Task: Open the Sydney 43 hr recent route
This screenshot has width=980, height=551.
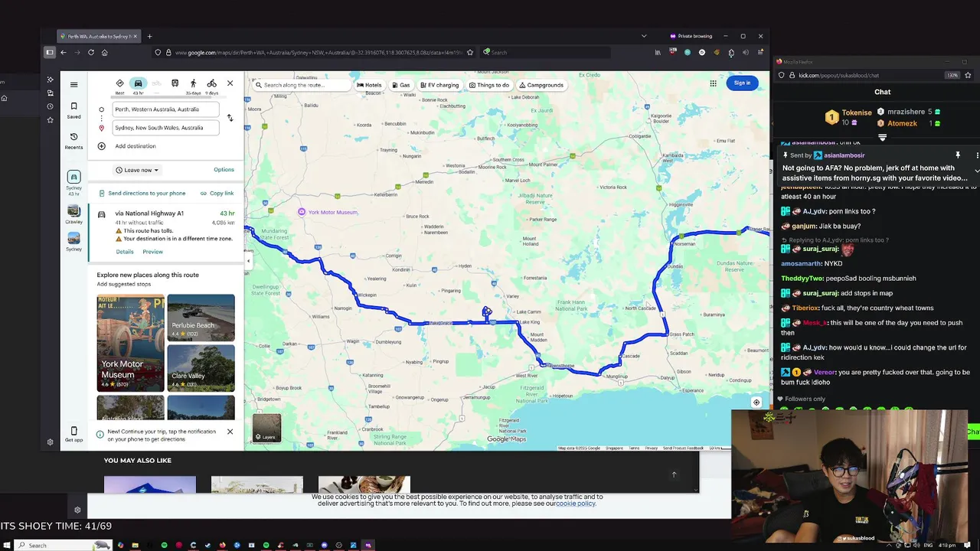Action: pos(73,182)
